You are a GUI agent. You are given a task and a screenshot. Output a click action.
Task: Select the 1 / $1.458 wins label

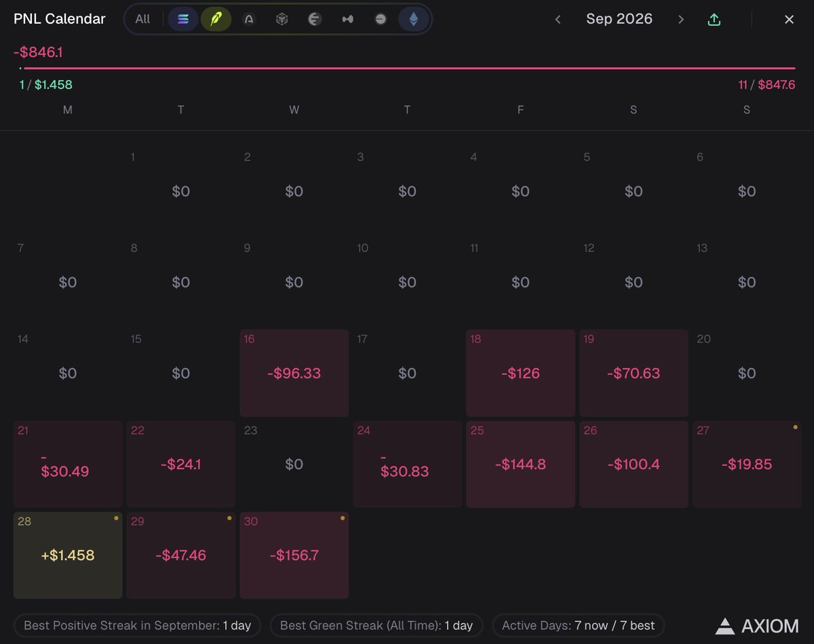(x=45, y=85)
